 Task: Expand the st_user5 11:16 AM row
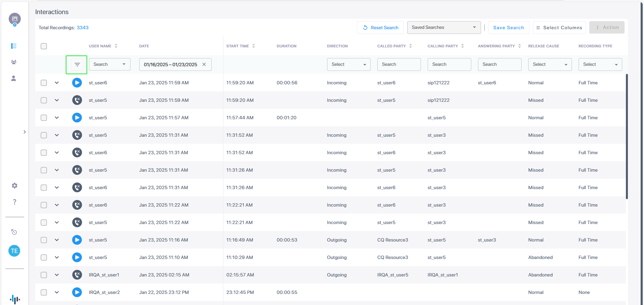pyautogui.click(x=57, y=240)
